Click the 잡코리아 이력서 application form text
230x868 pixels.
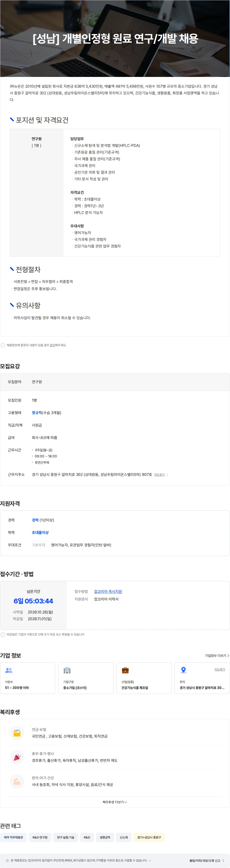106,599
